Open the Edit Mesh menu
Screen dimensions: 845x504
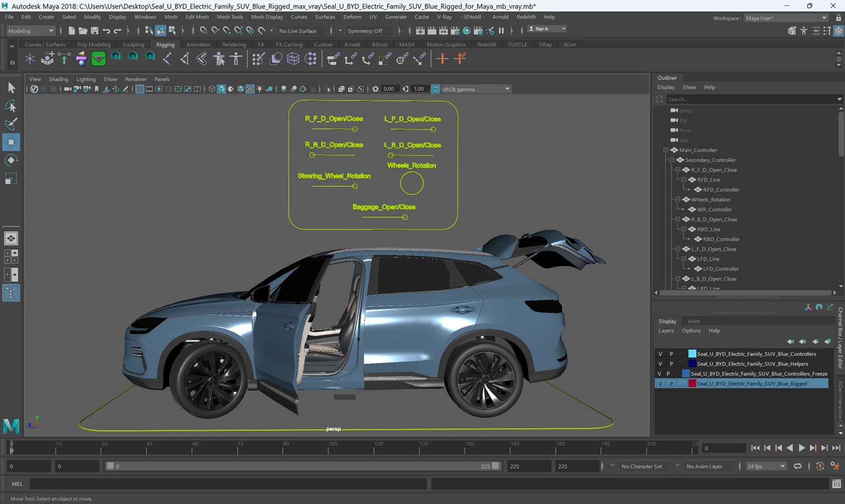click(x=197, y=17)
